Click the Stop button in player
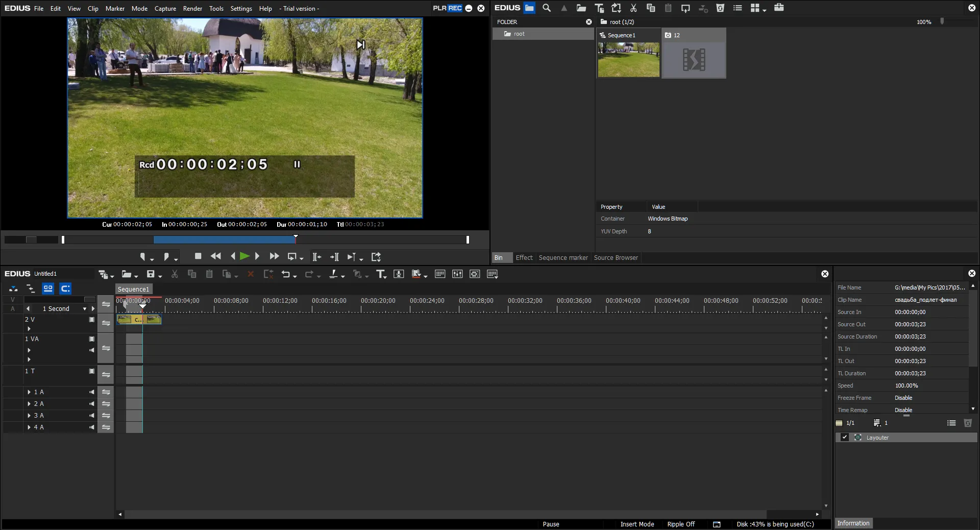Viewport: 980px width, 530px height. pos(198,256)
